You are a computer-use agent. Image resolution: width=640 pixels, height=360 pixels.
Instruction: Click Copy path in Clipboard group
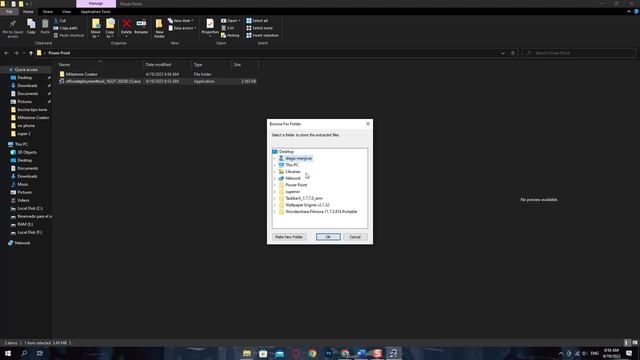pyautogui.click(x=65, y=28)
